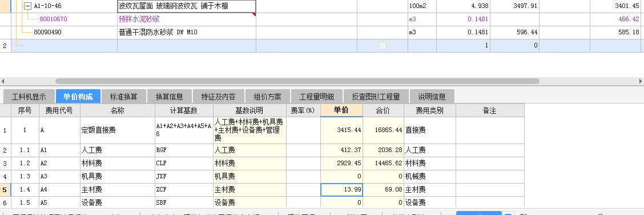Click the 名称 column header
The image size is (644, 215).
(x=118, y=110)
